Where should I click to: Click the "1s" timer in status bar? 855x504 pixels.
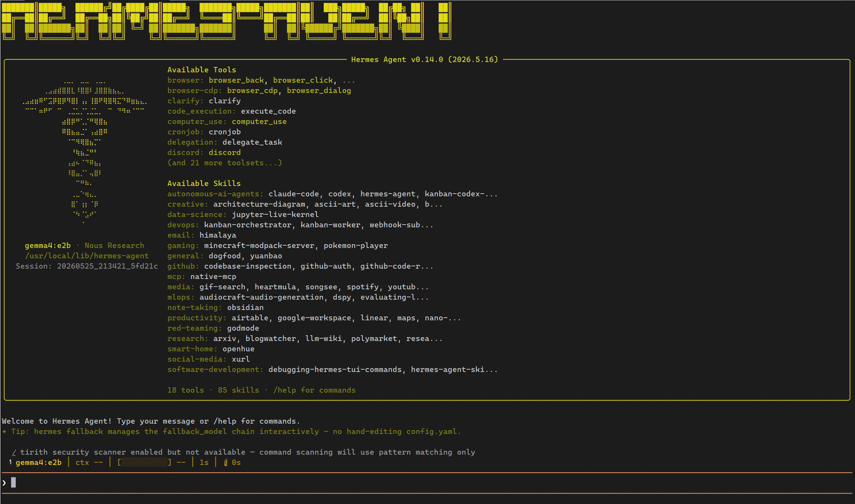click(x=204, y=462)
